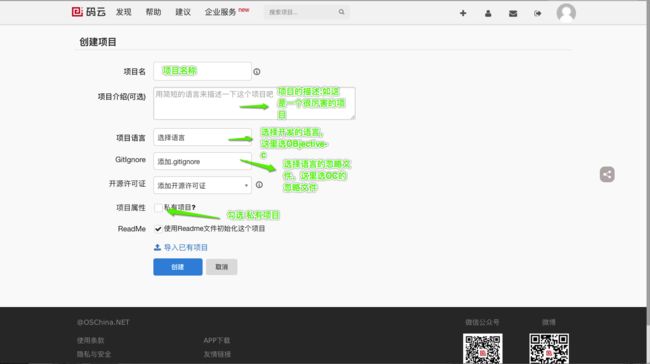650x364 pixels.
Task: Click the floating share icon
Action: click(x=607, y=174)
